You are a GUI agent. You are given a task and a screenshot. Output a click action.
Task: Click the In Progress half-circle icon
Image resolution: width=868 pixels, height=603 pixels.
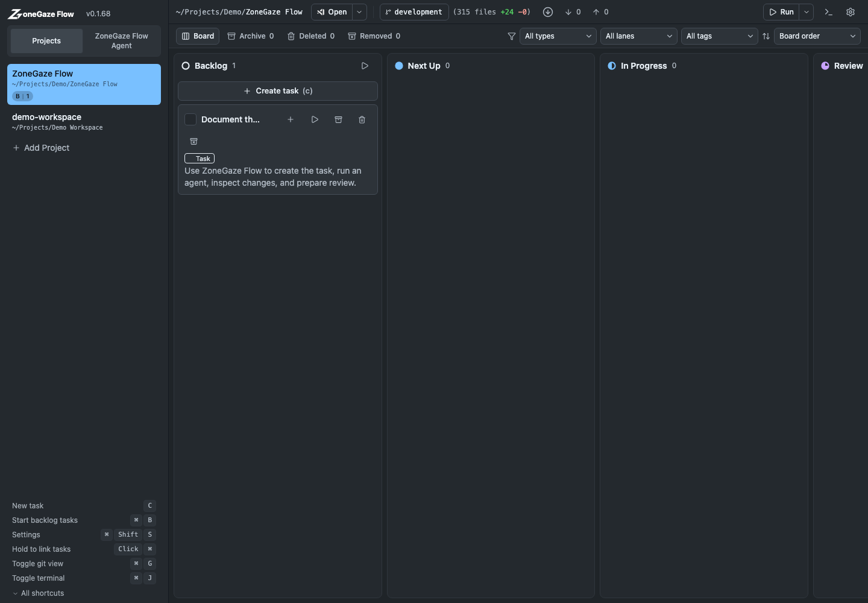(x=612, y=66)
